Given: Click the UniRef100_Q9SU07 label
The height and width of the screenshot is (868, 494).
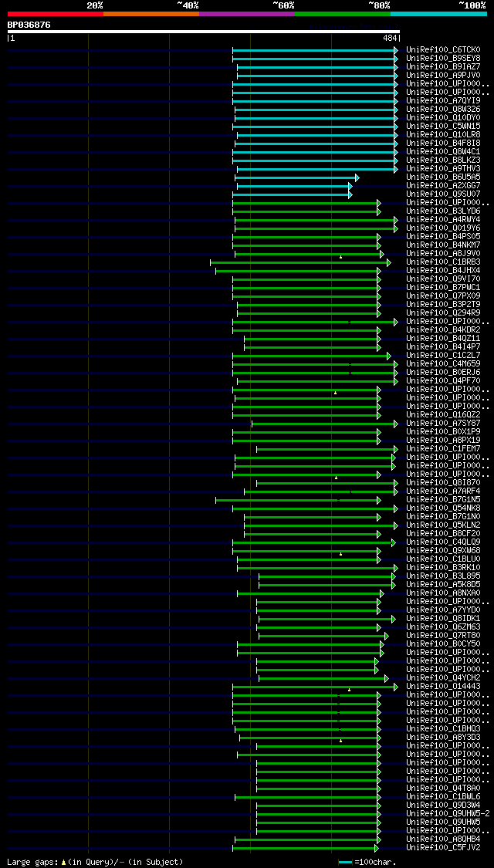Looking at the screenshot, I should (x=443, y=194).
